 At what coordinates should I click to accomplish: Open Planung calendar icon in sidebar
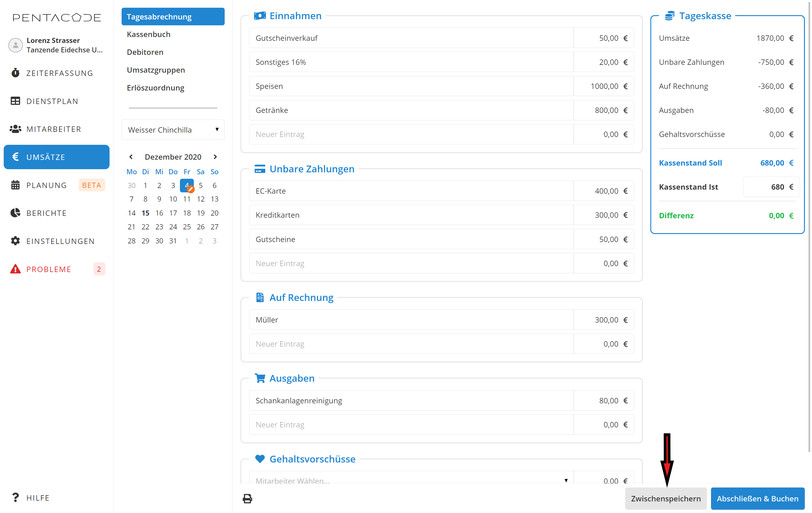(x=15, y=185)
